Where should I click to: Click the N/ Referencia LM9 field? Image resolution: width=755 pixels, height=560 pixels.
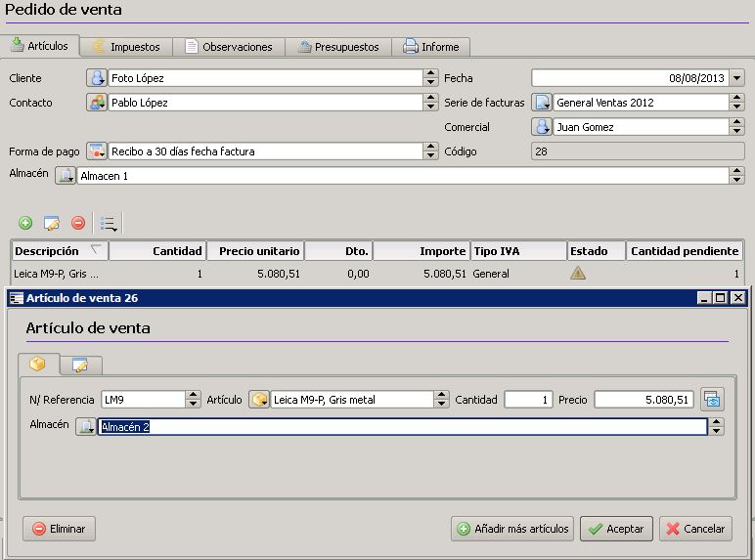(x=143, y=400)
